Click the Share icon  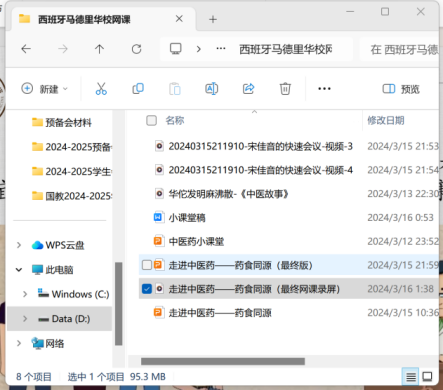click(x=248, y=89)
